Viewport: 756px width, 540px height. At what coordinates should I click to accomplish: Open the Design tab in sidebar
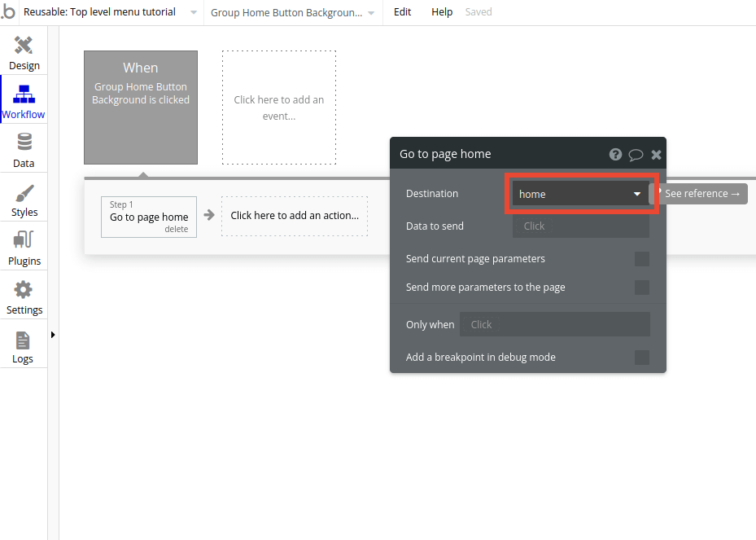[x=24, y=53]
